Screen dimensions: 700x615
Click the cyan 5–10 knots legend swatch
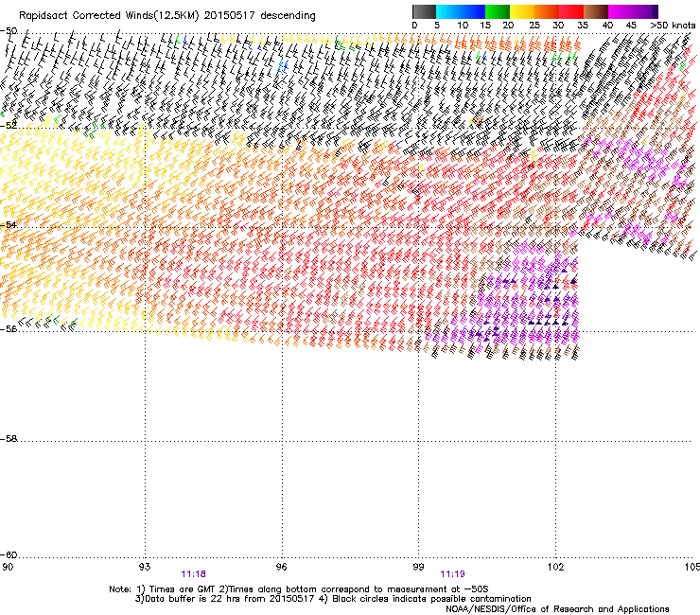tap(447, 11)
